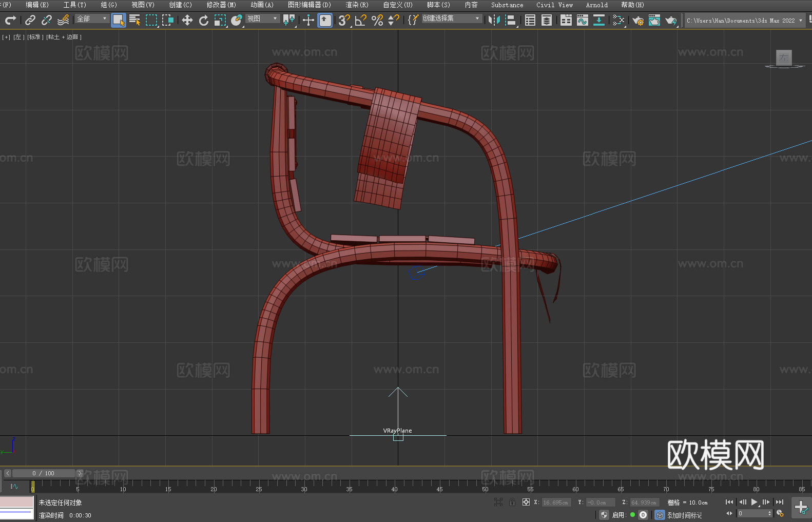This screenshot has width=812, height=522.
Task: Open Select by Name list icon
Action: pyautogui.click(x=135, y=20)
